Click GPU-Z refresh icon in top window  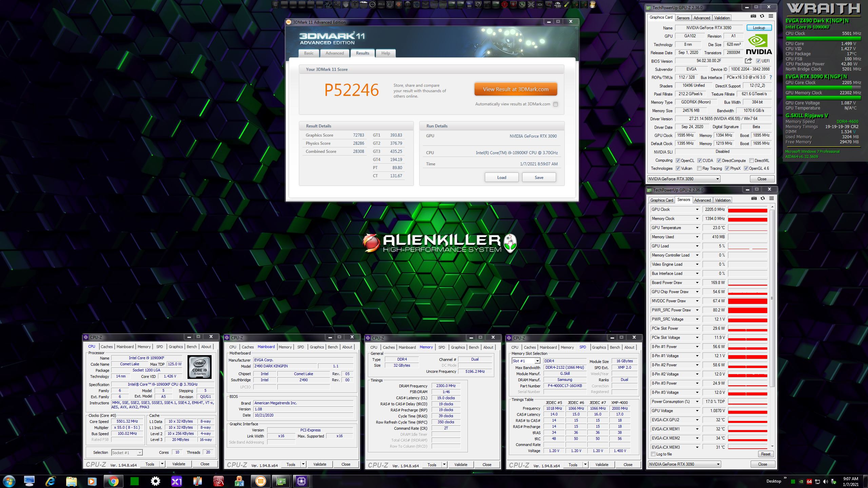pos(762,16)
